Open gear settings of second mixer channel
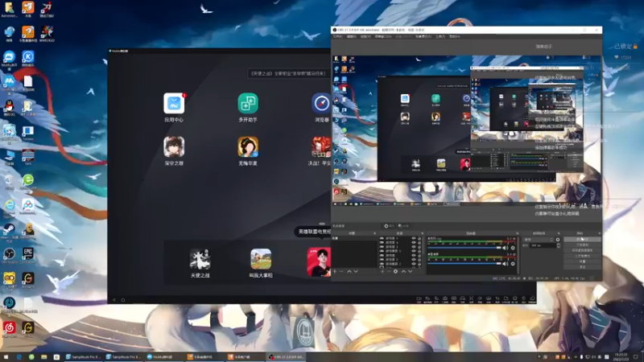 (513, 264)
